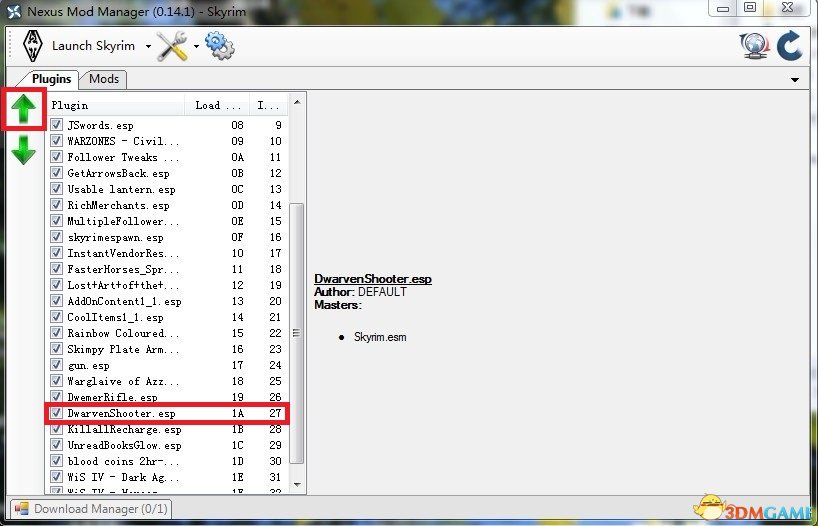
Task: Click the plugin list scroll down arrow
Action: pyautogui.click(x=297, y=484)
